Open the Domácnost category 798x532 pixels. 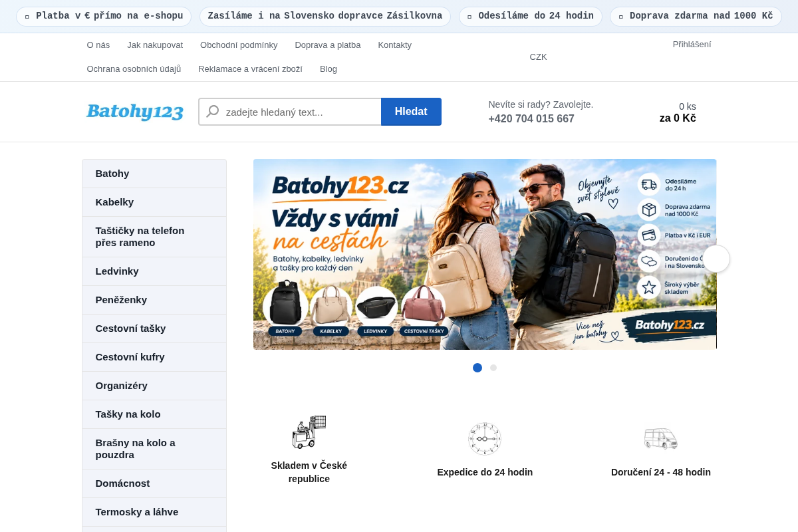coord(154,483)
